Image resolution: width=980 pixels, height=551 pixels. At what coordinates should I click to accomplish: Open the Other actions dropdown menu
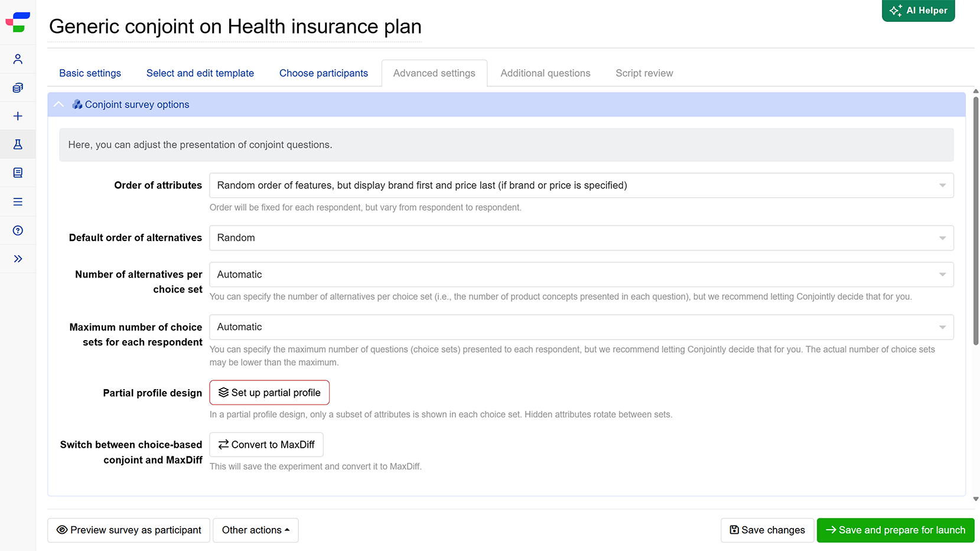coord(256,530)
